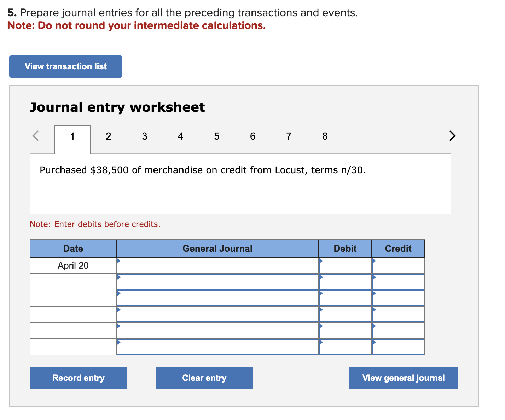Switch to transaction tab 2
The width and height of the screenshot is (505, 420).
coord(108,136)
